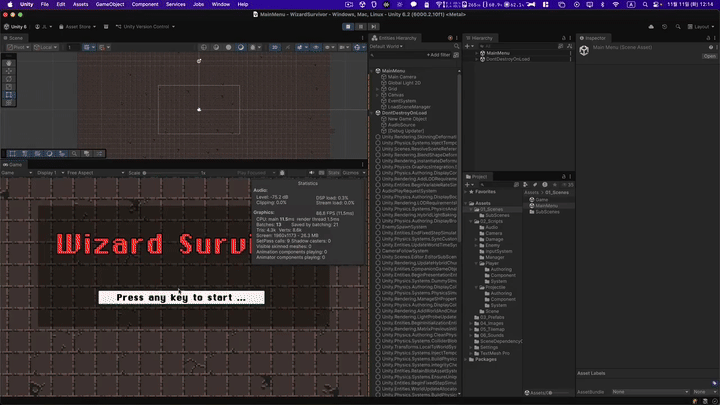
Task: Click the Play button in the toolbar
Action: [x=347, y=26]
